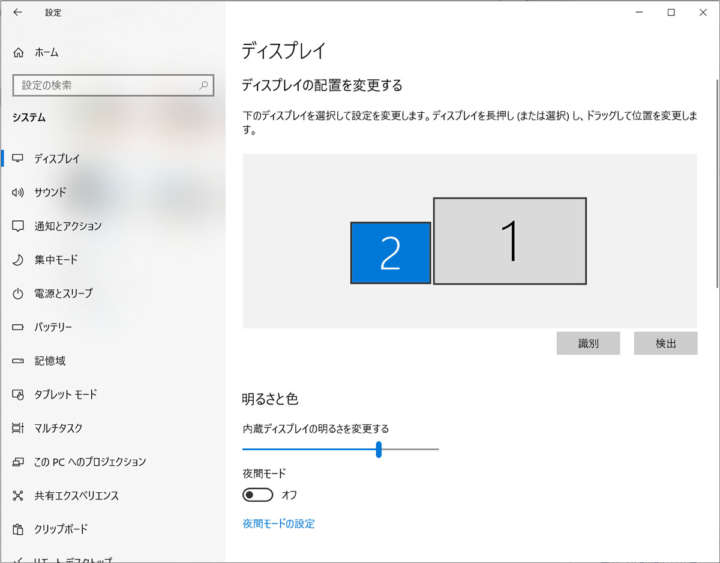Click the バッテリー battery icon
The height and width of the screenshot is (563, 720).
[18, 327]
